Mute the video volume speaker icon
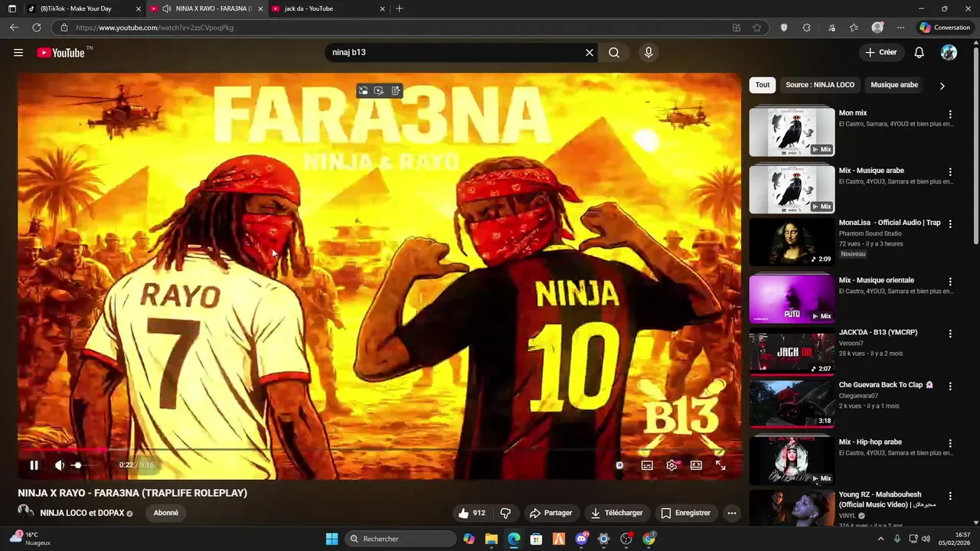Screen dimensions: 980x551 pos(60,465)
